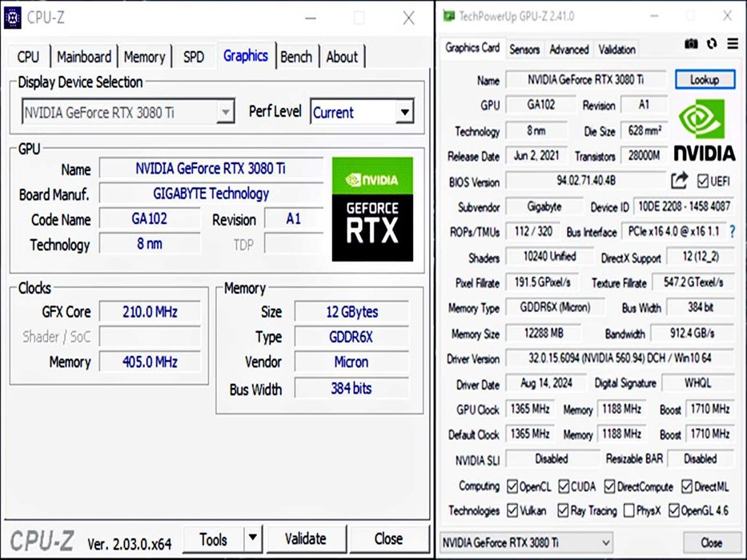Image resolution: width=747 pixels, height=560 pixels.
Task: Select the Graphics Card tab in GPU-Z
Action: (x=472, y=48)
